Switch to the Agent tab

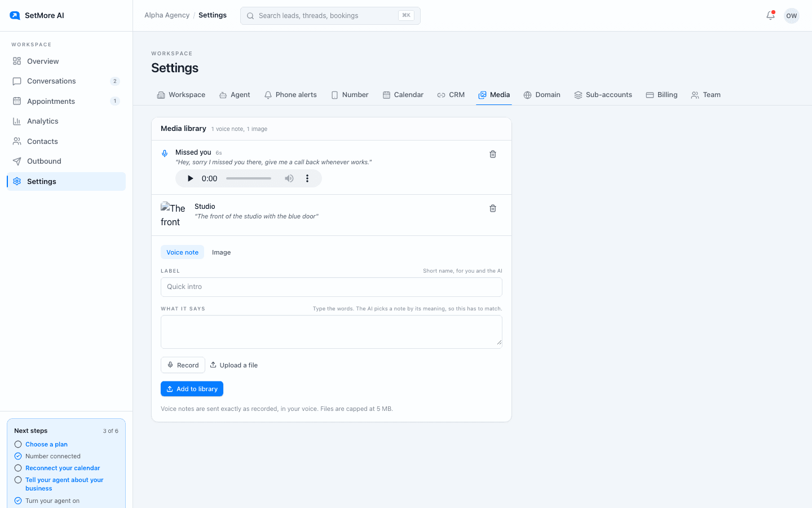[x=235, y=95]
